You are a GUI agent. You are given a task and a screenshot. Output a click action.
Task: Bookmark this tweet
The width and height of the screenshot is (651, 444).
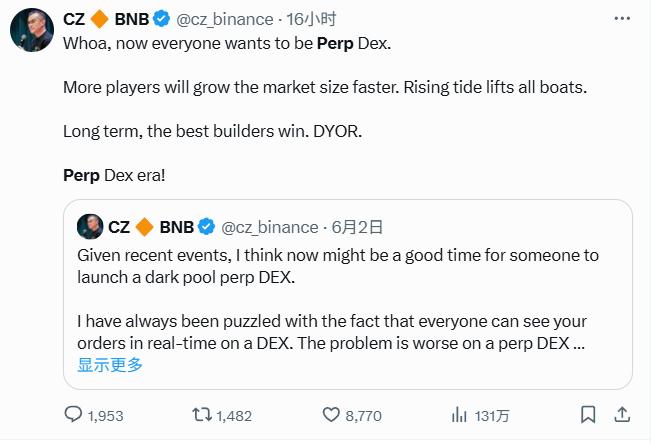pos(590,414)
